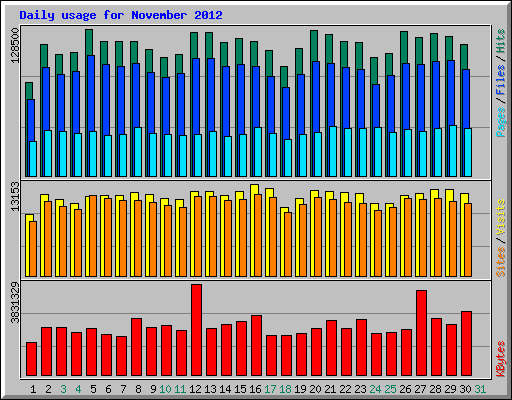Click the red KBytes bar for day 1

32,359
